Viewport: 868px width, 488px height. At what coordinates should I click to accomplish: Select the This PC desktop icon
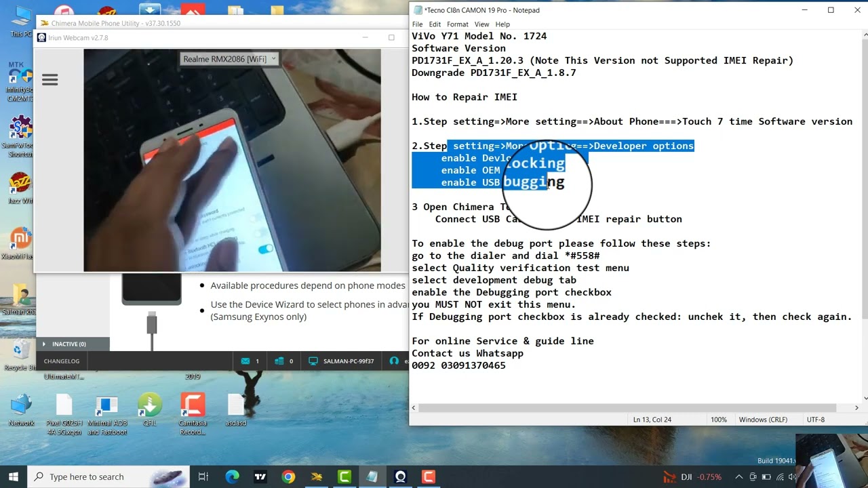click(20, 21)
